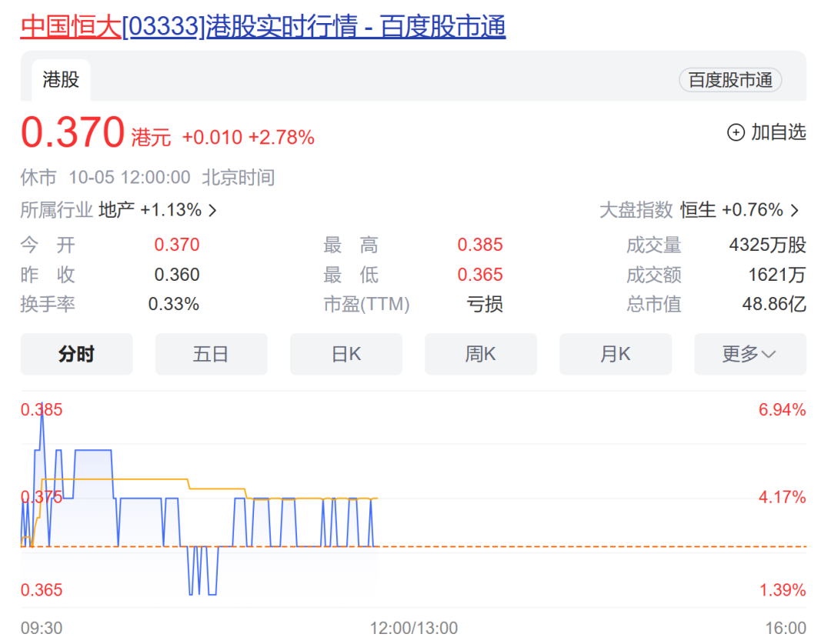Click the 换手率 value 0.33%
The width and height of the screenshot is (831, 644).
pyautogui.click(x=174, y=304)
